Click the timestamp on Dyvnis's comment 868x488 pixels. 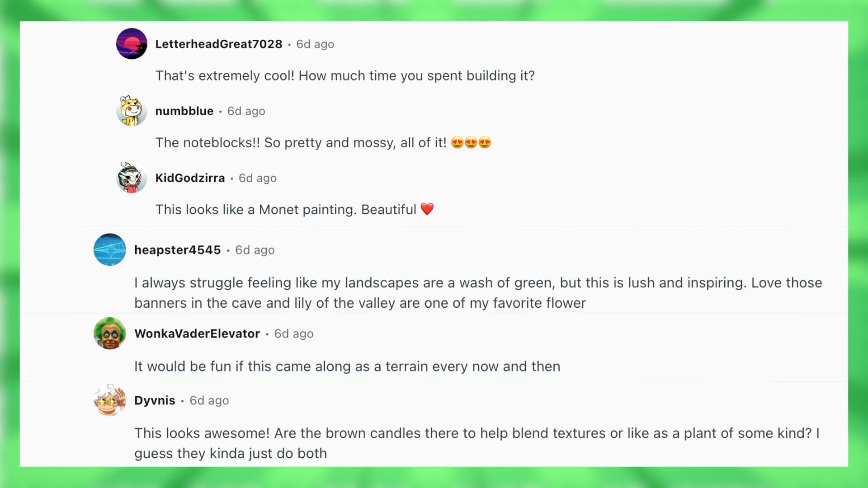209,401
